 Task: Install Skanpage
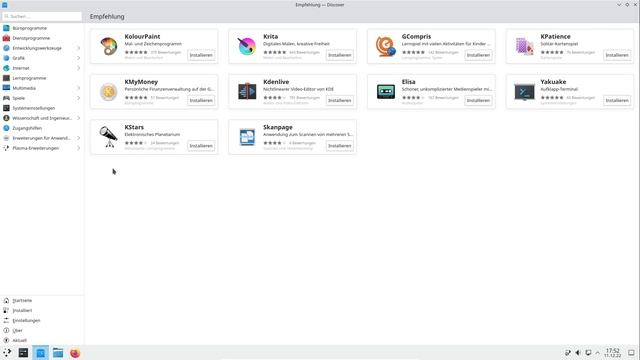click(x=340, y=146)
